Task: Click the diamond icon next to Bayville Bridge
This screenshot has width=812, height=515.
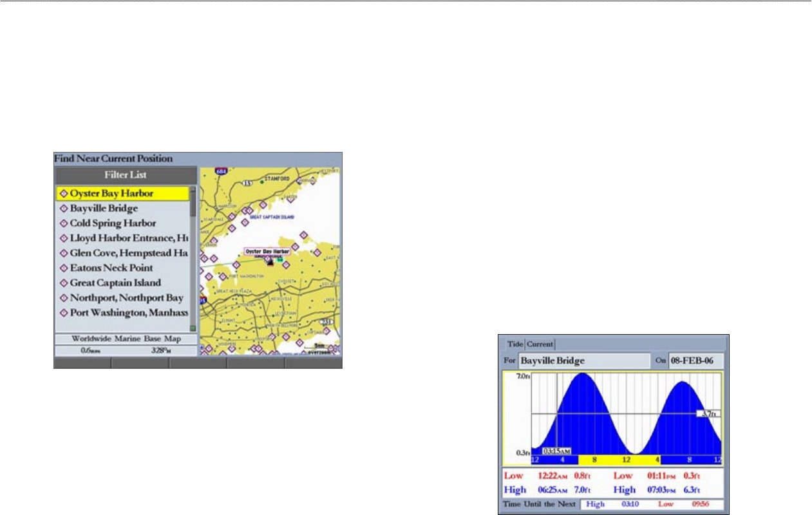Action: point(63,209)
